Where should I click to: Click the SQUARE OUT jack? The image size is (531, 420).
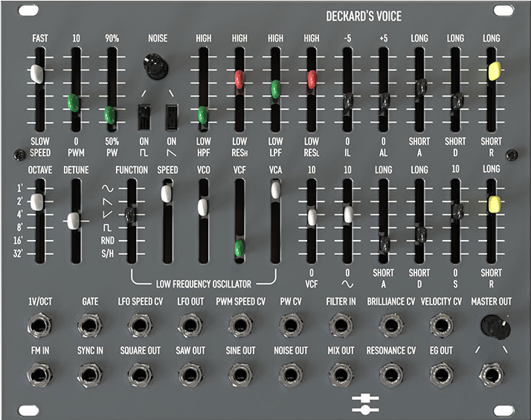(140, 375)
